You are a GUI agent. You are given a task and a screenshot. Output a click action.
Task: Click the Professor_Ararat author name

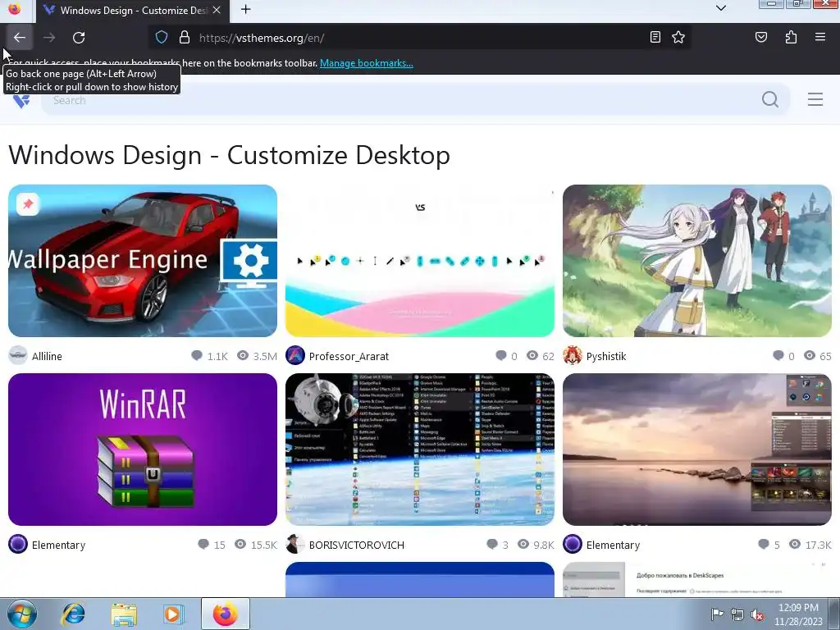click(x=349, y=356)
